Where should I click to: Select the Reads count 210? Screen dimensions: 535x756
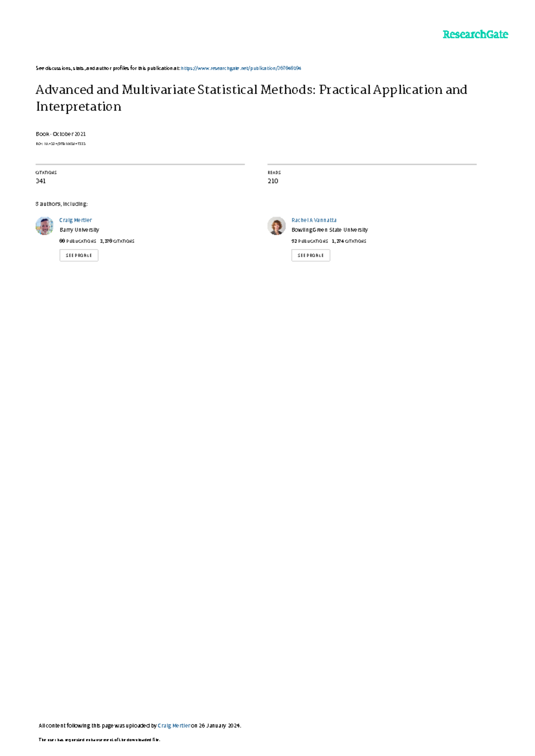point(273,181)
